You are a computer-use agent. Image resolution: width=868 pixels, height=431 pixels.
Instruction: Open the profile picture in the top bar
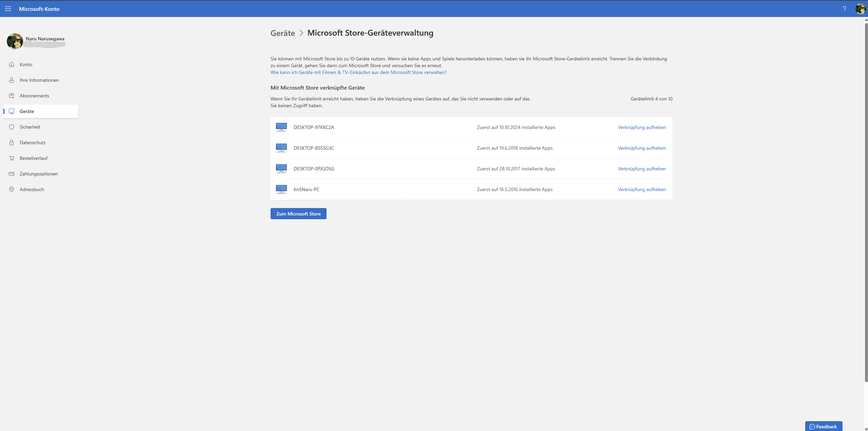[x=860, y=8]
